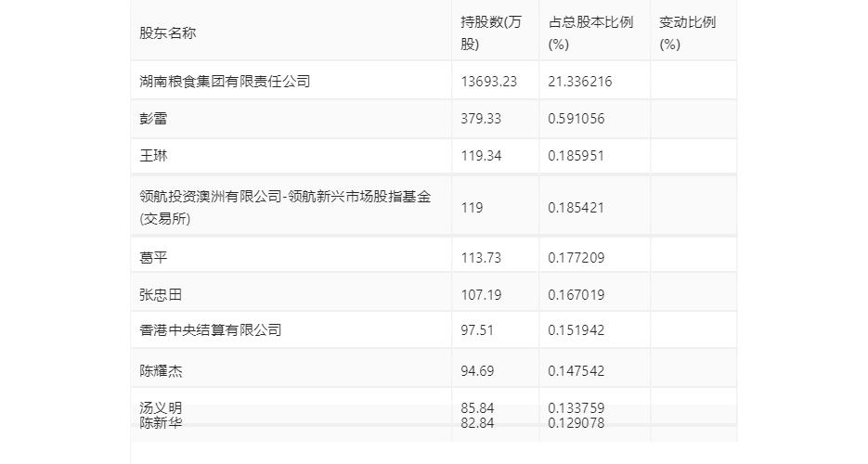
Task: Select shareholder 湖南粮食集团有限责任公司
Action: click(x=225, y=82)
